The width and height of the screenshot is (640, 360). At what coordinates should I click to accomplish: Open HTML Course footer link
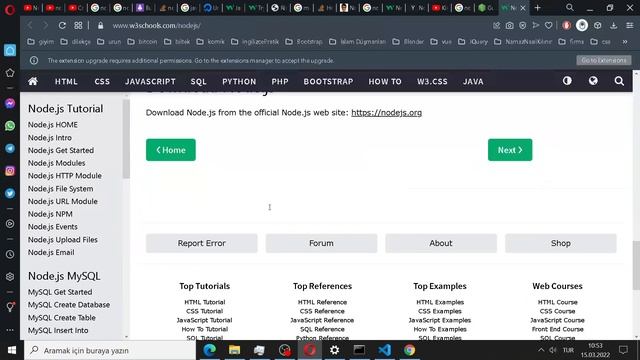click(x=557, y=302)
